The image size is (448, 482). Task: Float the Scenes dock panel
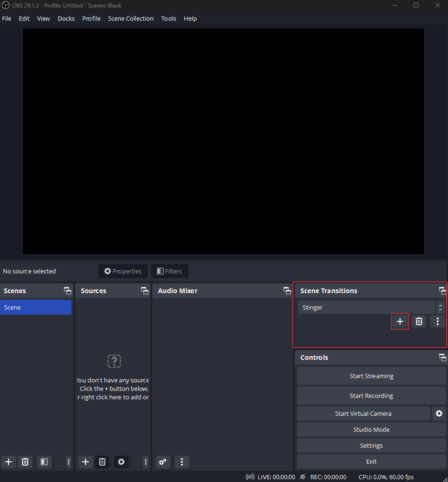pos(68,291)
